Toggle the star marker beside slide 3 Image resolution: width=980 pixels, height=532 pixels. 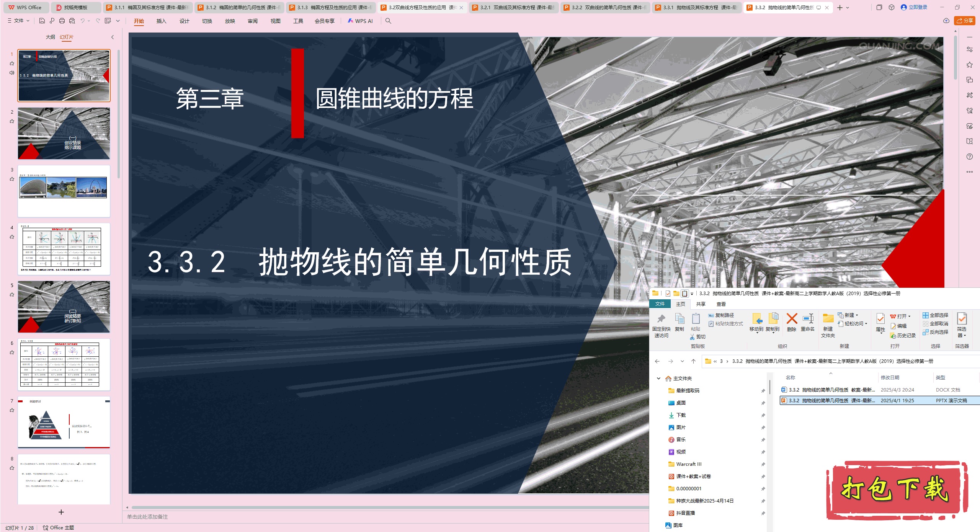12,179
